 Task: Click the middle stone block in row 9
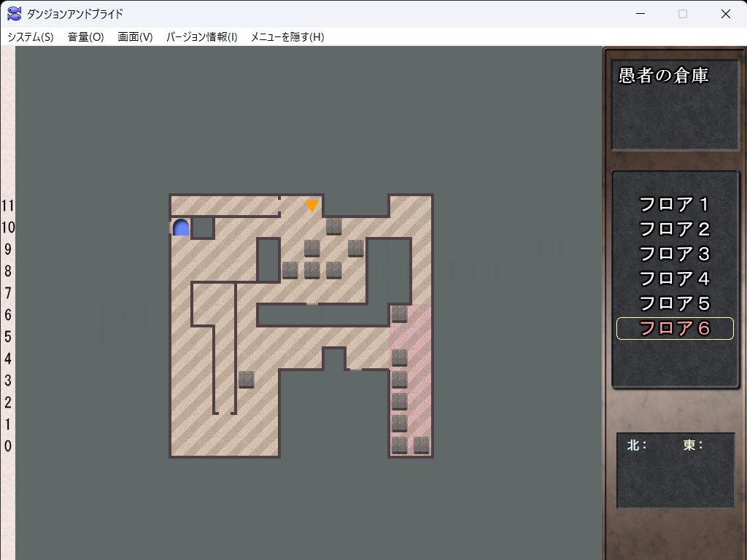[312, 248]
